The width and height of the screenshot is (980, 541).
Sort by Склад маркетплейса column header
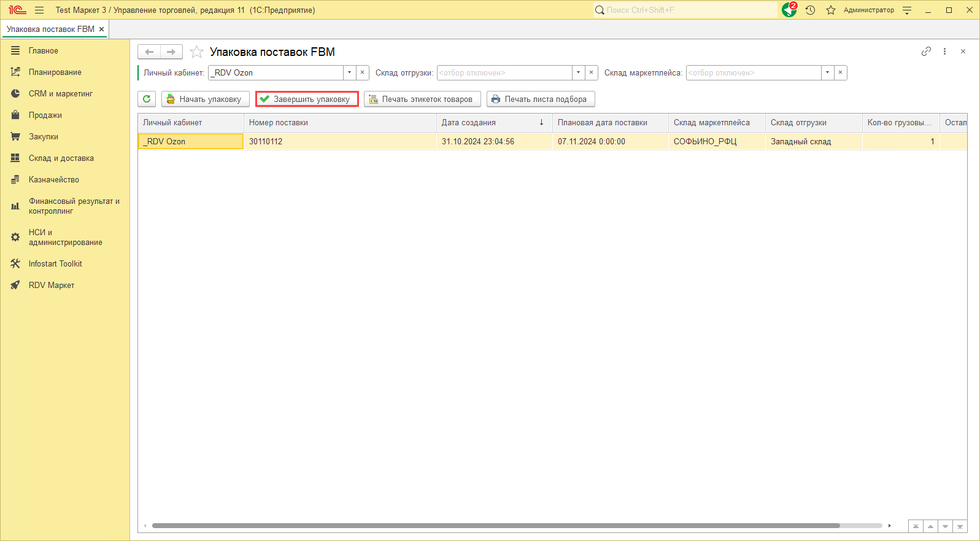(x=717, y=123)
